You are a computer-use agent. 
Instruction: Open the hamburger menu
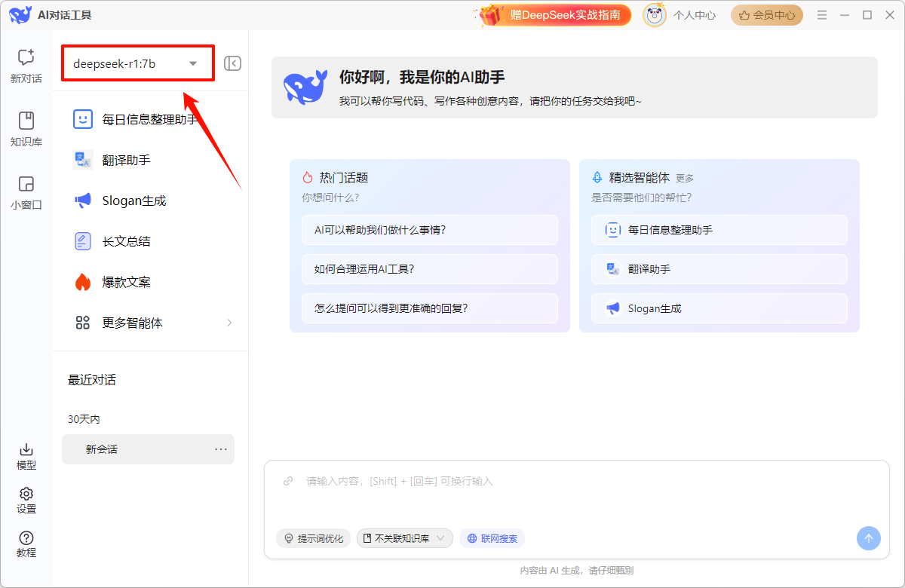[x=821, y=14]
